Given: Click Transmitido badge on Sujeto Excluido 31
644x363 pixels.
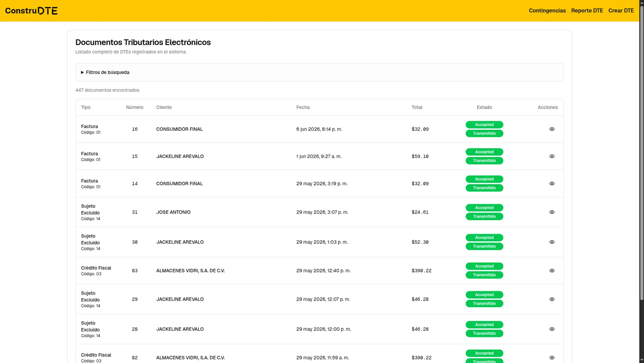Looking at the screenshot, I should coord(484,217).
